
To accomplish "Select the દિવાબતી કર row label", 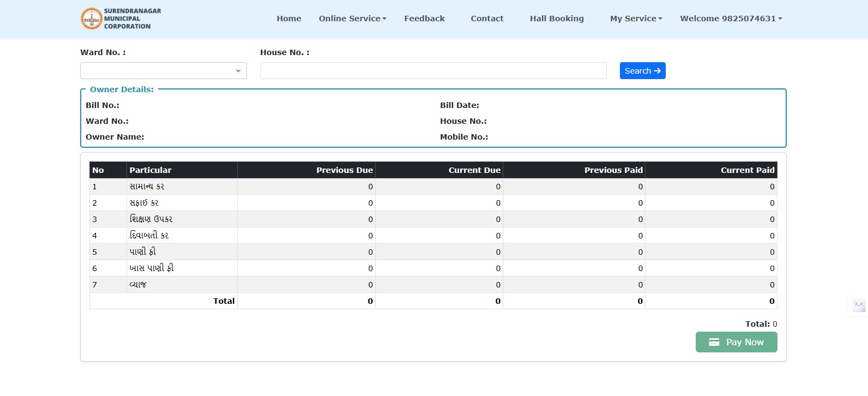I will coord(149,236).
